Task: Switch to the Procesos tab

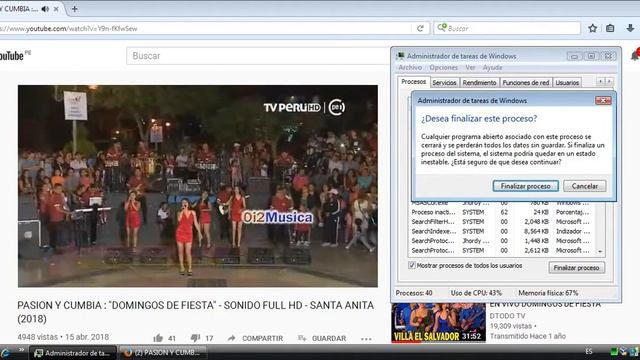Action: point(413,82)
